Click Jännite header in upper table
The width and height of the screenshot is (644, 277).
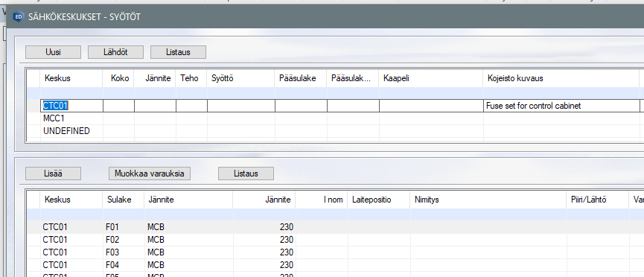pyautogui.click(x=156, y=78)
